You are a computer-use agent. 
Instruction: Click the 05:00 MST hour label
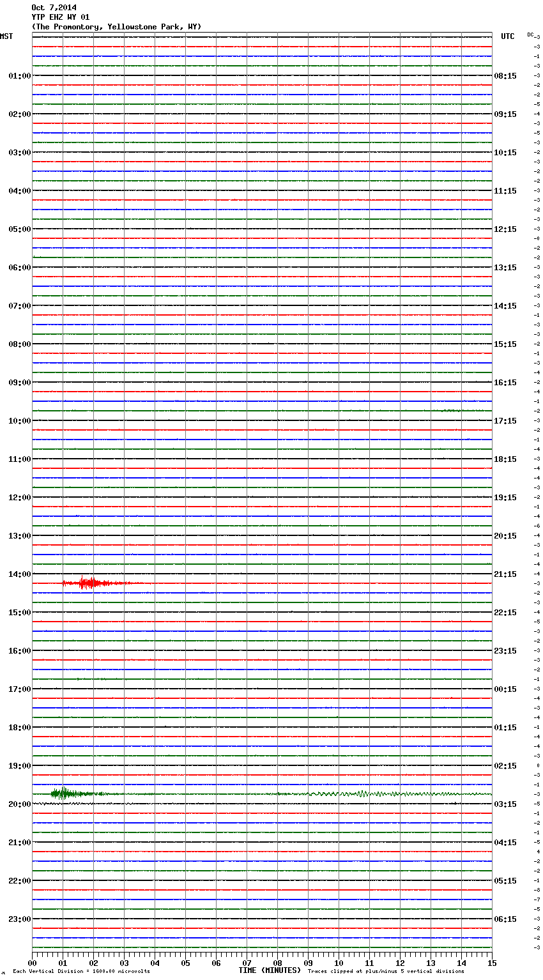19,229
